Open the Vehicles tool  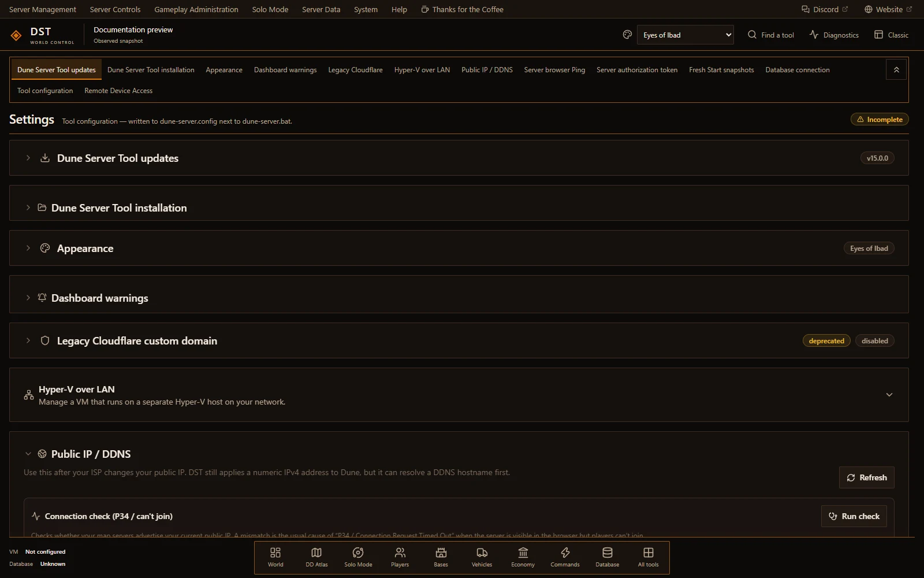click(482, 557)
